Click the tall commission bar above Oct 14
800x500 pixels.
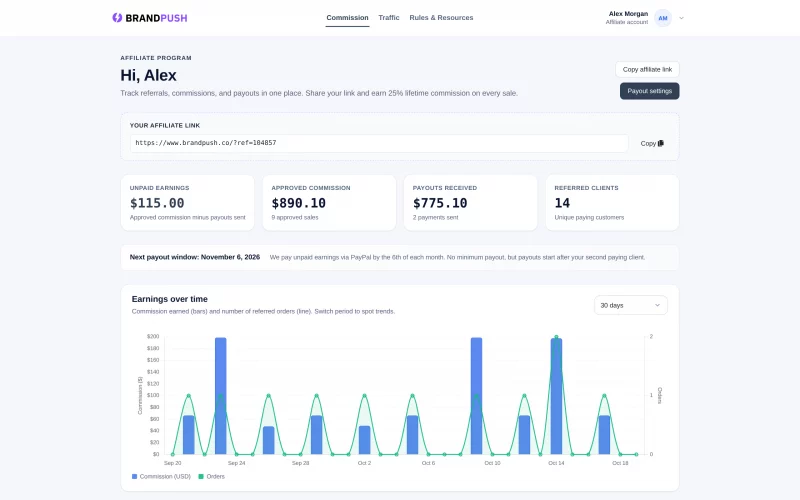click(x=556, y=396)
